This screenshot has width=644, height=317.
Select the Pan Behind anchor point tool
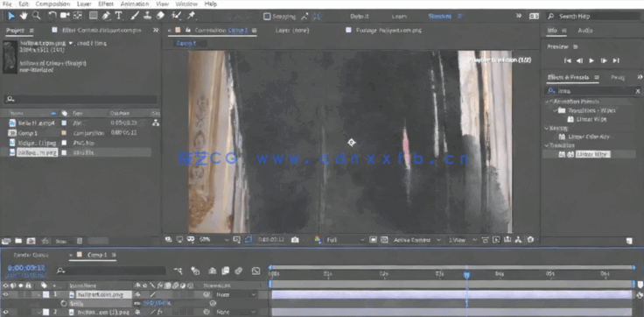click(x=78, y=16)
